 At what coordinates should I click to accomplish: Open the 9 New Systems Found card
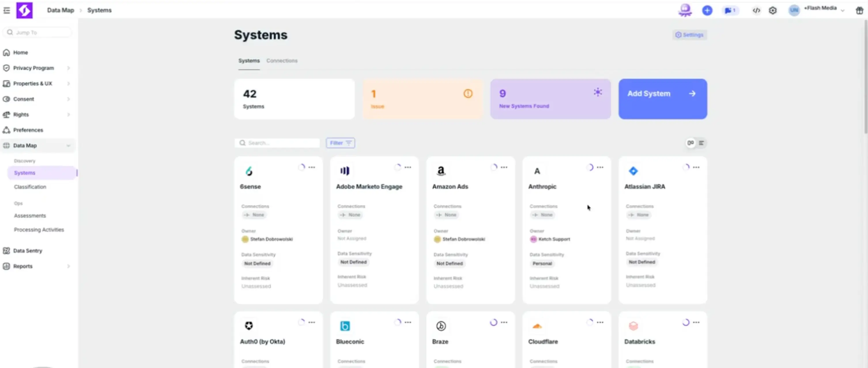550,99
